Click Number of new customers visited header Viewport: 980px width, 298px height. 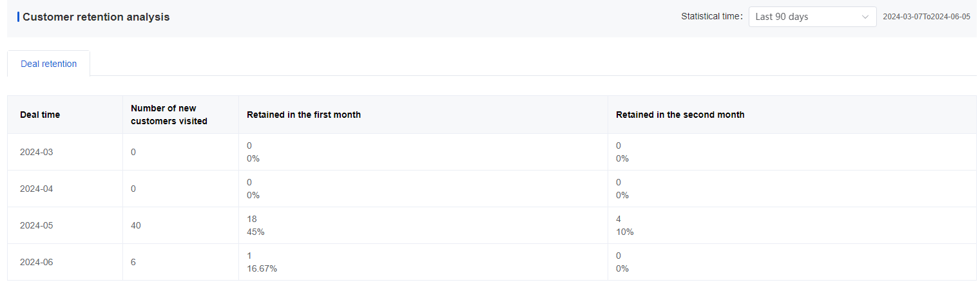[x=169, y=115]
